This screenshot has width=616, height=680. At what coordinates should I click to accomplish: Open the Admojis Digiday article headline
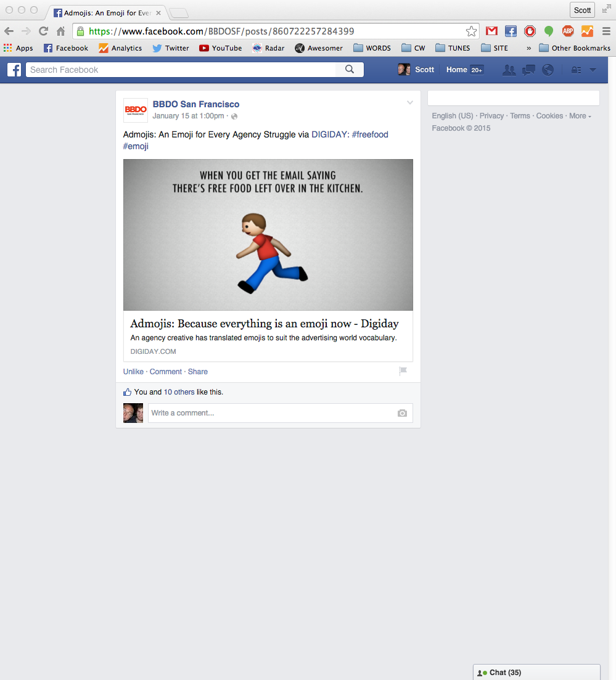tap(264, 324)
